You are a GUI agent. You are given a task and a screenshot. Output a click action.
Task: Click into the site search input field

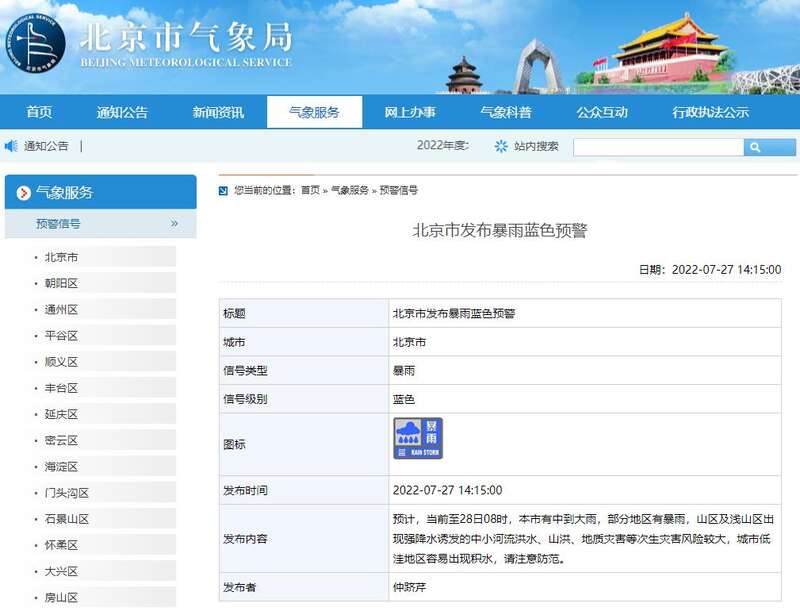(658, 147)
